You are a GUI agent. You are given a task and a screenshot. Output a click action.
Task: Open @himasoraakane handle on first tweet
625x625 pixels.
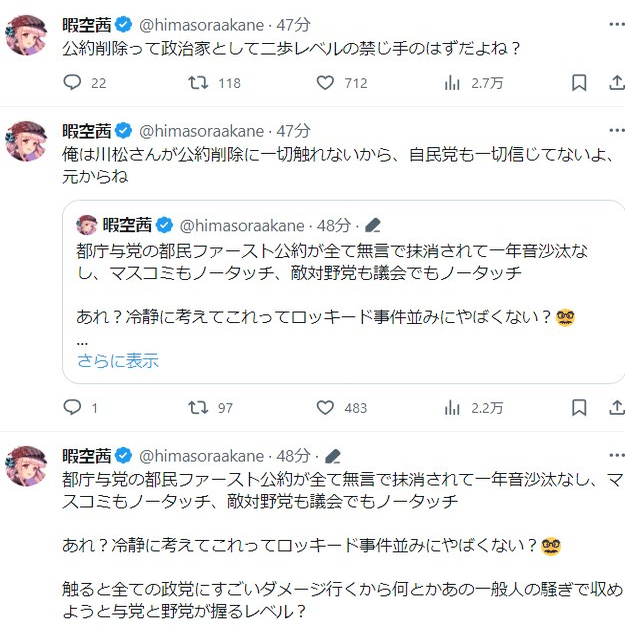point(201,21)
